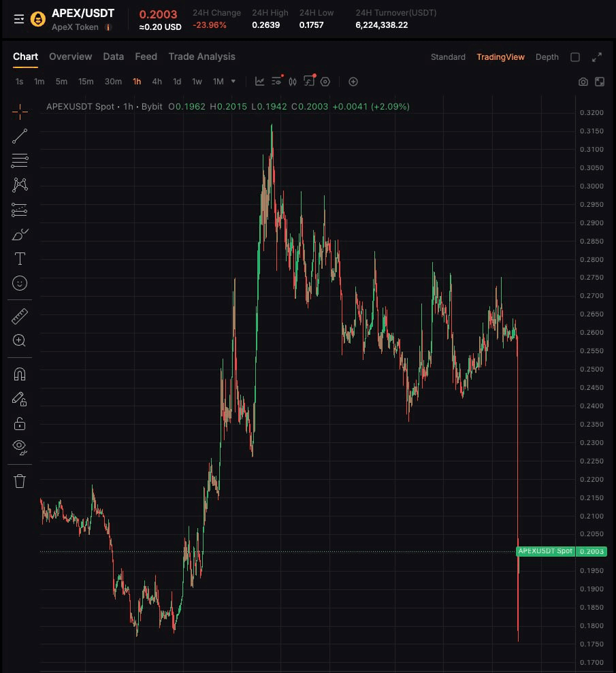Select the 1d timeframe
Viewport: 616px width, 673px height.
[x=177, y=82]
